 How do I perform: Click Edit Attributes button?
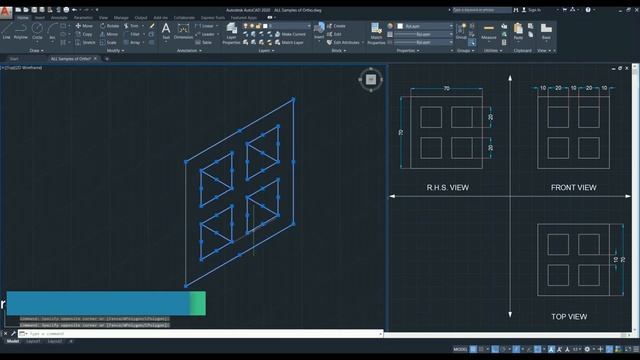coord(343,42)
